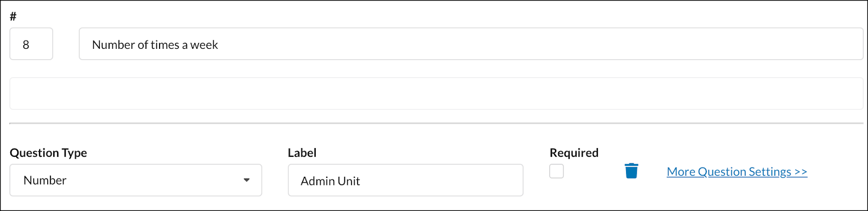The height and width of the screenshot is (211, 868).
Task: Click the word Settings in the blue link
Action: point(770,172)
